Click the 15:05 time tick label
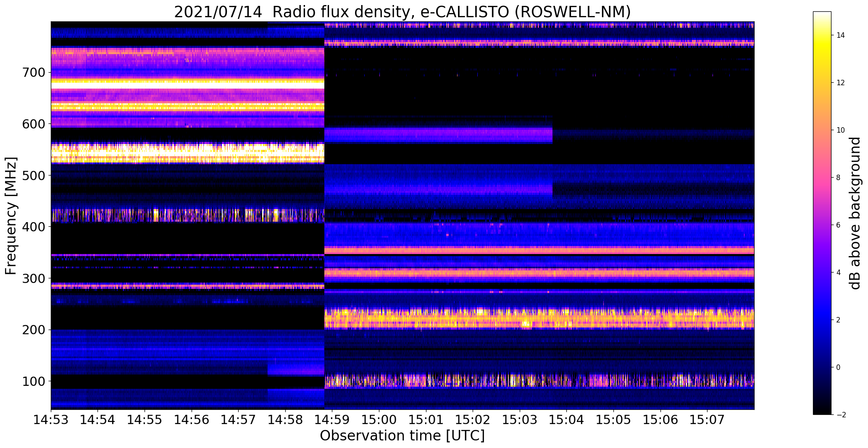Screen dimensions: 868x448 [613, 420]
